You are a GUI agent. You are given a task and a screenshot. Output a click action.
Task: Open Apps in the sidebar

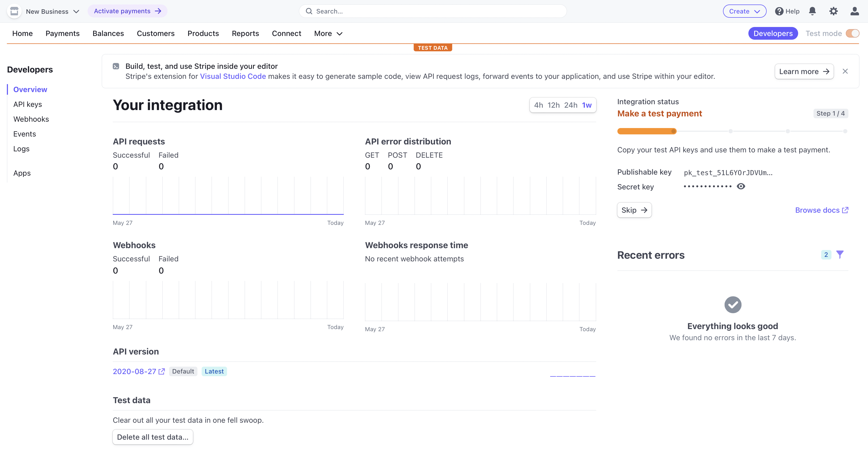[22, 173]
